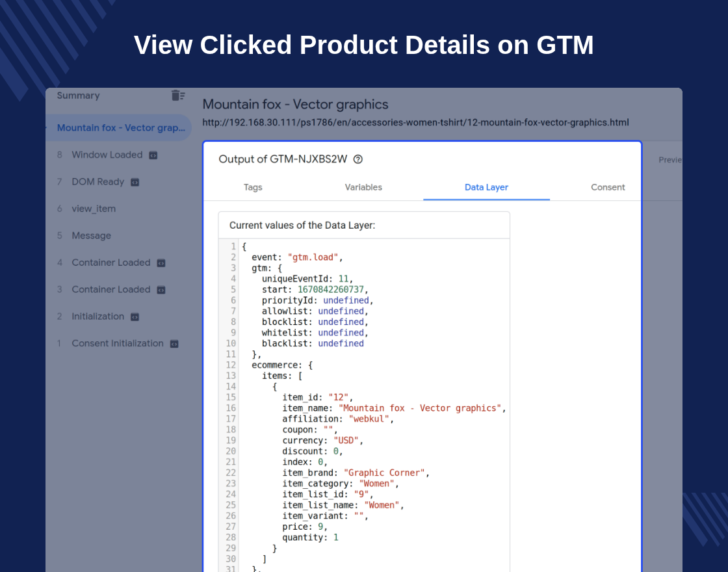Click the code icon next to Initialization
Image resolution: width=728 pixels, height=572 pixels.
tap(135, 317)
